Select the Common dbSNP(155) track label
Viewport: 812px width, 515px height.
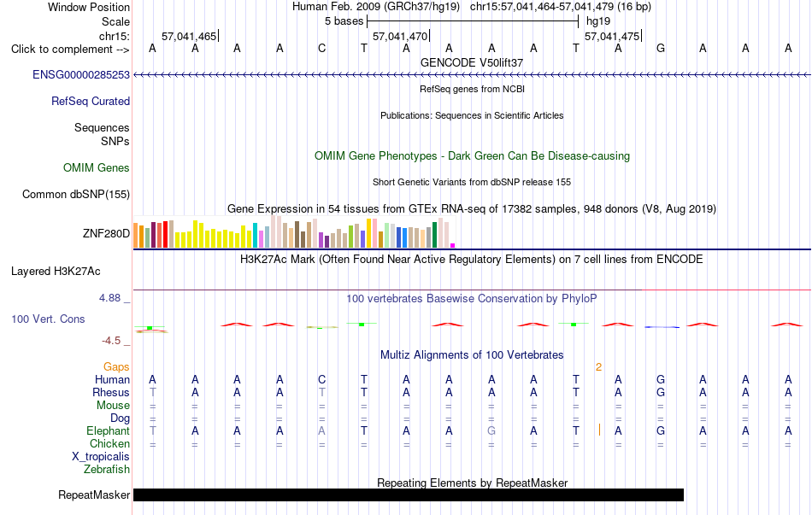tap(75, 194)
